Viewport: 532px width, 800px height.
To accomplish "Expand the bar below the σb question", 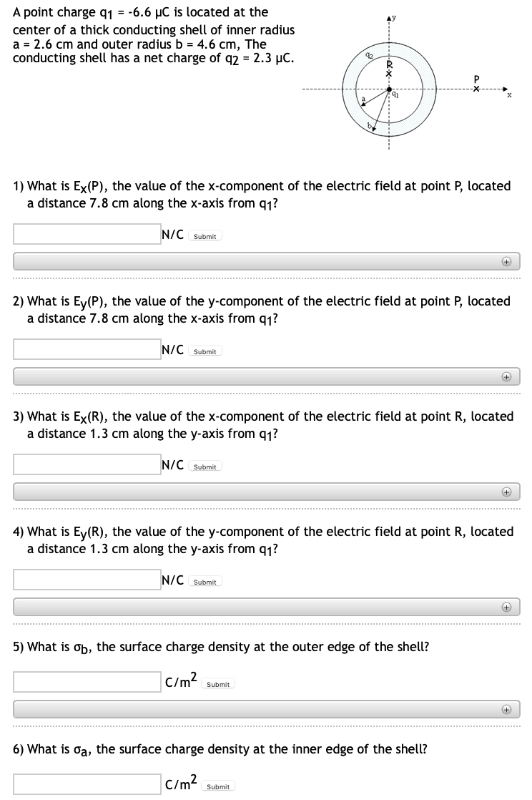I will click(x=506, y=709).
